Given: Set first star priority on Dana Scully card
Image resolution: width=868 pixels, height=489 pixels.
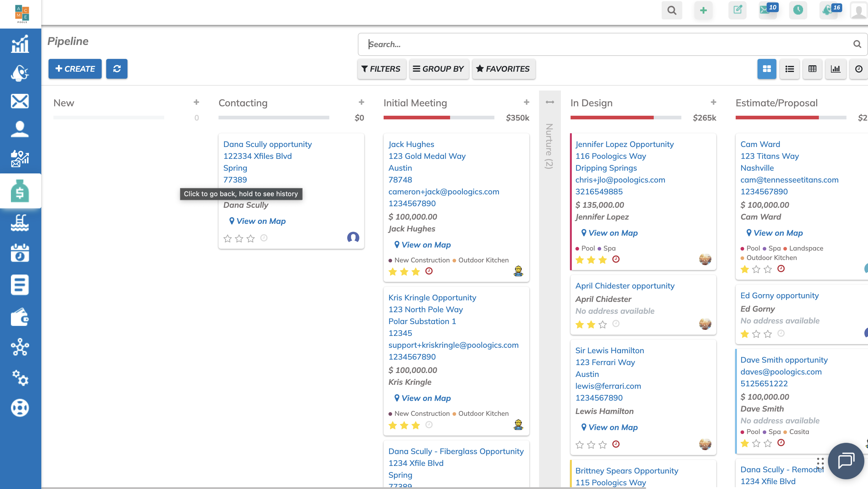Looking at the screenshot, I should [227, 239].
